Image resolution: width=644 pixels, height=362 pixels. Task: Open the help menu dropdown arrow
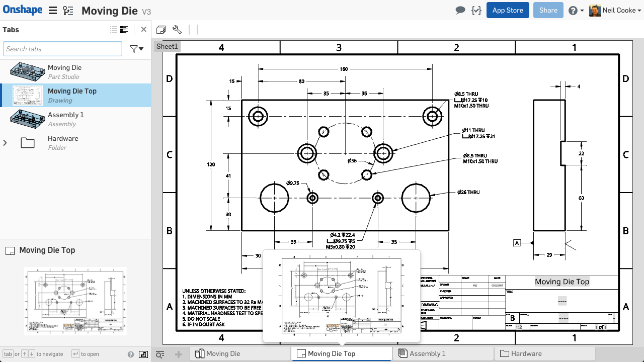pyautogui.click(x=576, y=11)
